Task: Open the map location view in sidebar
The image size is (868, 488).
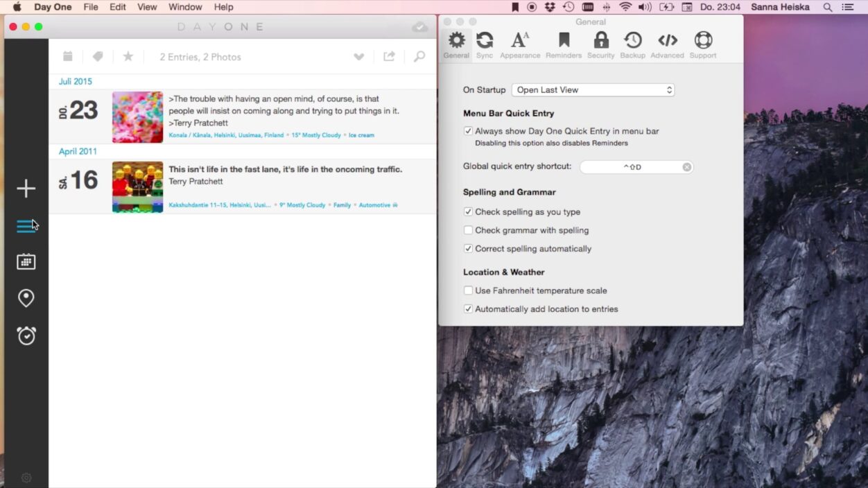Action: coord(26,298)
